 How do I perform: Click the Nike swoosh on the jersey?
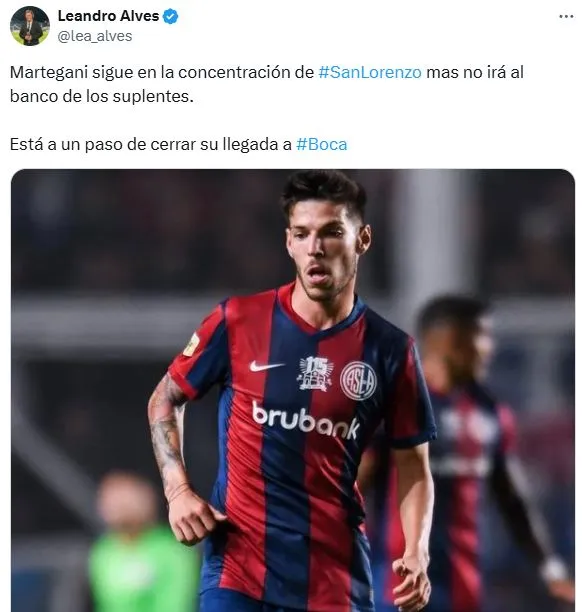[x=266, y=366]
